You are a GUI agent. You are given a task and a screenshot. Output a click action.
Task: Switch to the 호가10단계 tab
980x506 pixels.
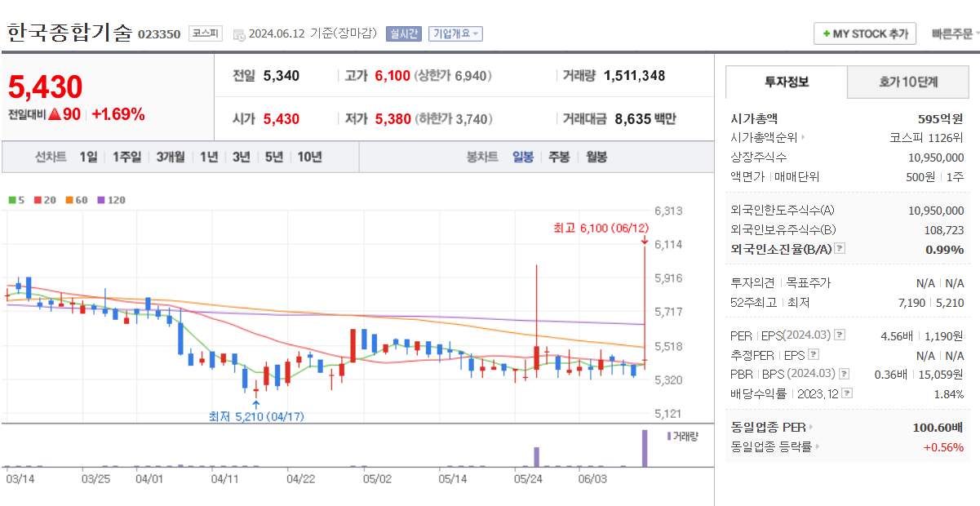tap(908, 82)
